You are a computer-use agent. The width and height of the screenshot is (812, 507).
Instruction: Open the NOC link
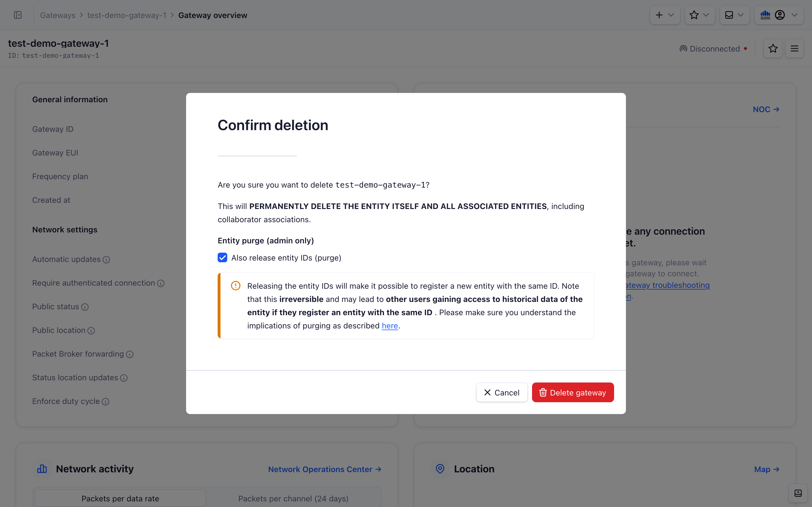[766, 109]
